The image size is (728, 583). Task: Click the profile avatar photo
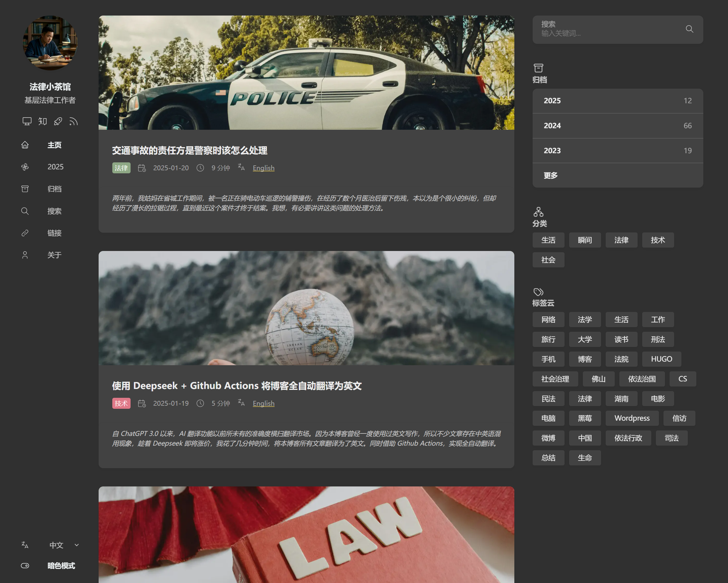(x=50, y=43)
